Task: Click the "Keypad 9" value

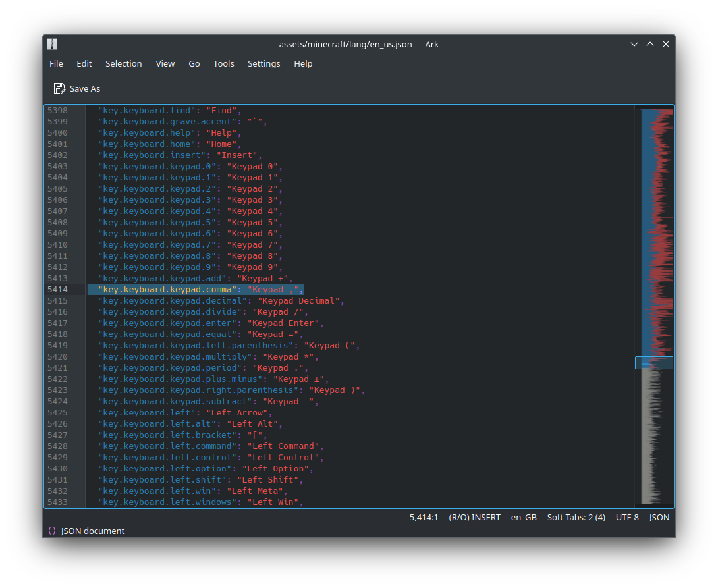Action: (252, 267)
